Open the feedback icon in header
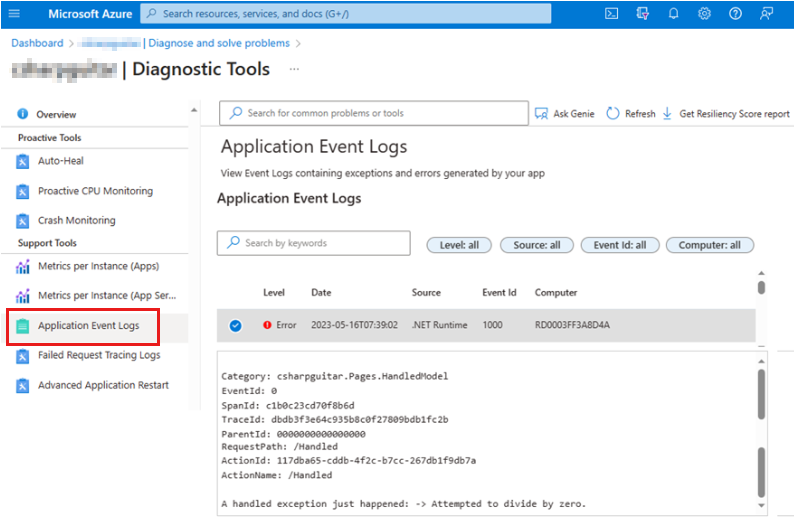 pos(766,13)
